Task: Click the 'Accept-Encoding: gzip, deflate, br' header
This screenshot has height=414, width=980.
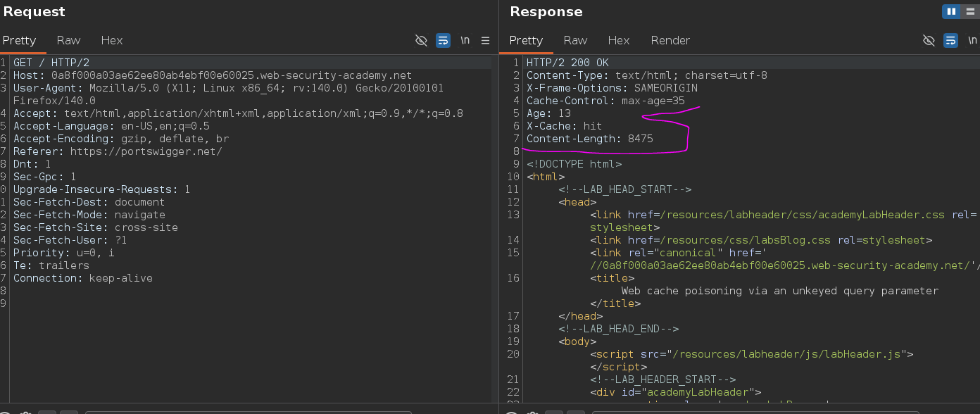Action: point(121,139)
